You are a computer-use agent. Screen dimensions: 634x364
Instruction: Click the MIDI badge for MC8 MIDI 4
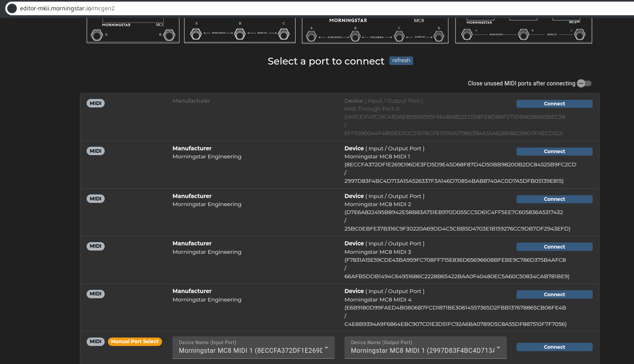(95, 294)
